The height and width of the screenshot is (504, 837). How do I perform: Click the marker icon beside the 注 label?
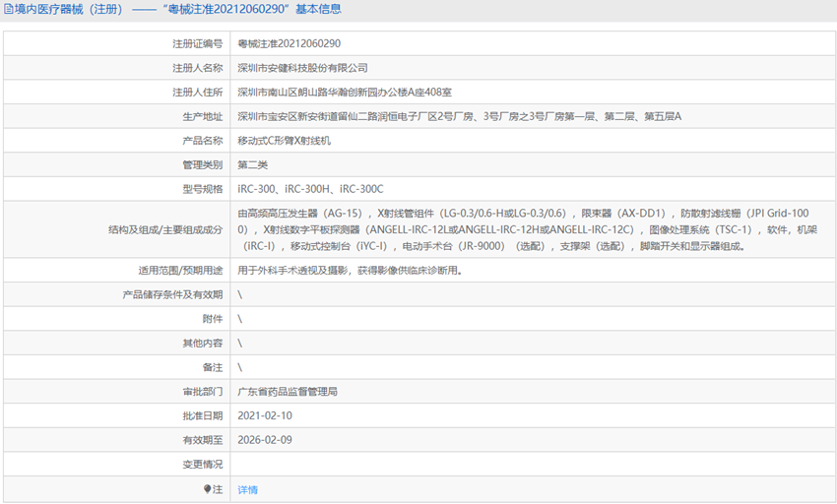[x=208, y=488]
